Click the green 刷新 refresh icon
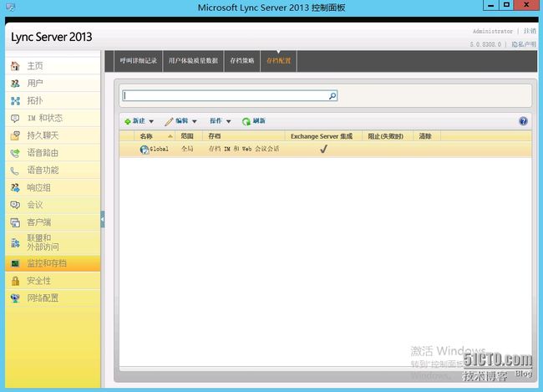The image size is (543, 392). pos(246,121)
